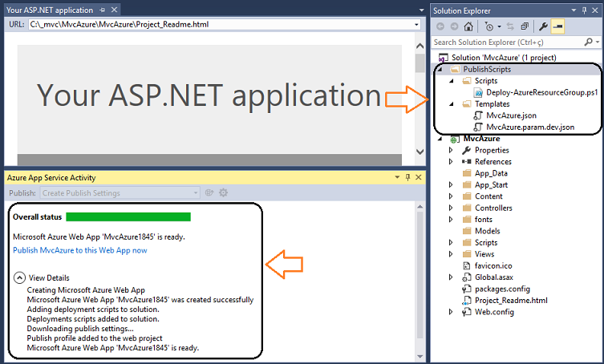This screenshot has width=604, height=364.
Task: Open the document tab list dropdown arrow
Action: pyautogui.click(x=421, y=10)
